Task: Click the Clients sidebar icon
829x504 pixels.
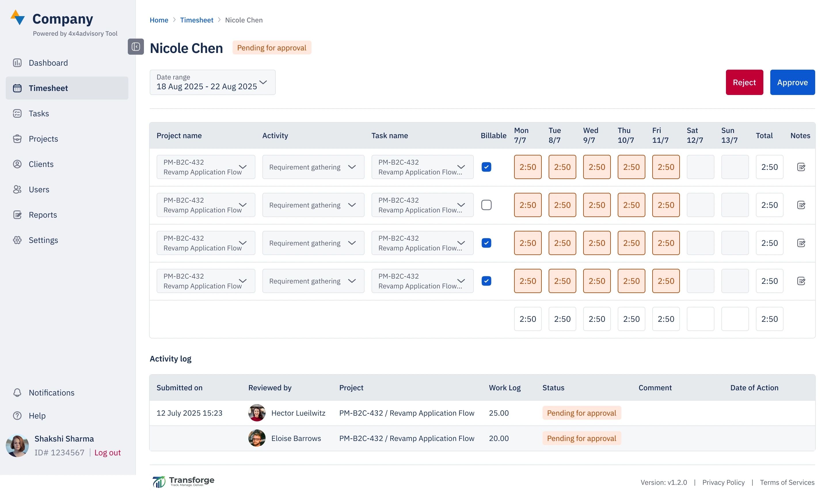Action: (x=18, y=164)
